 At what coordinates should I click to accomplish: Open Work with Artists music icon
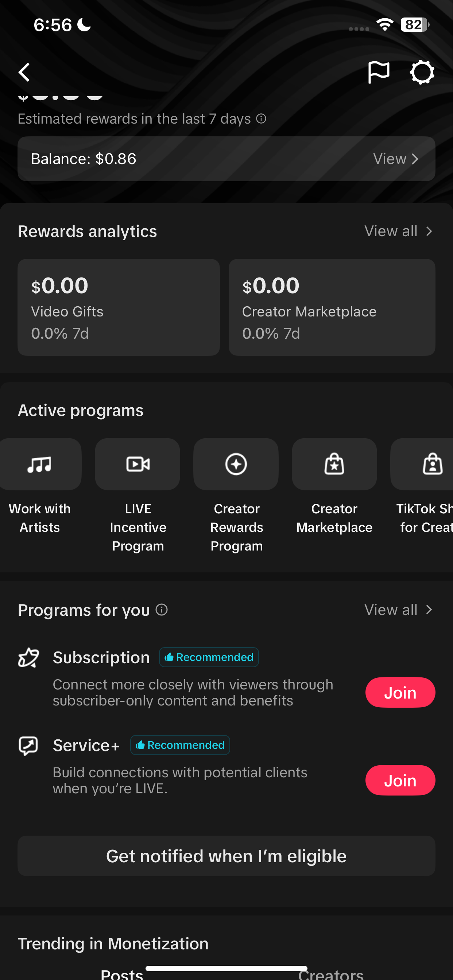(40, 464)
